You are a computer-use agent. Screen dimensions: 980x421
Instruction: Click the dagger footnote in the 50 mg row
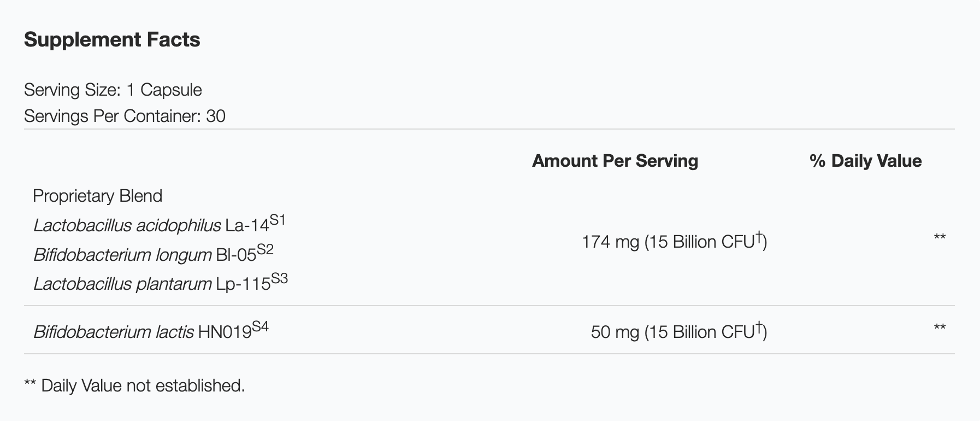(759, 328)
